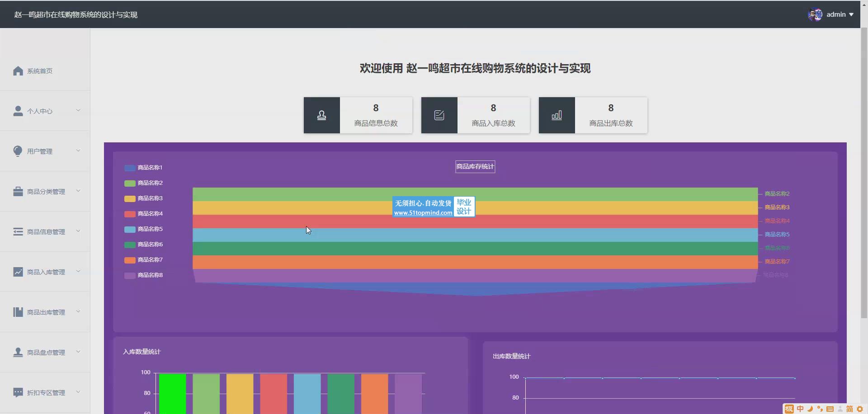This screenshot has width=868, height=414.
Task: Open the admin dropdown arrow
Action: 851,14
